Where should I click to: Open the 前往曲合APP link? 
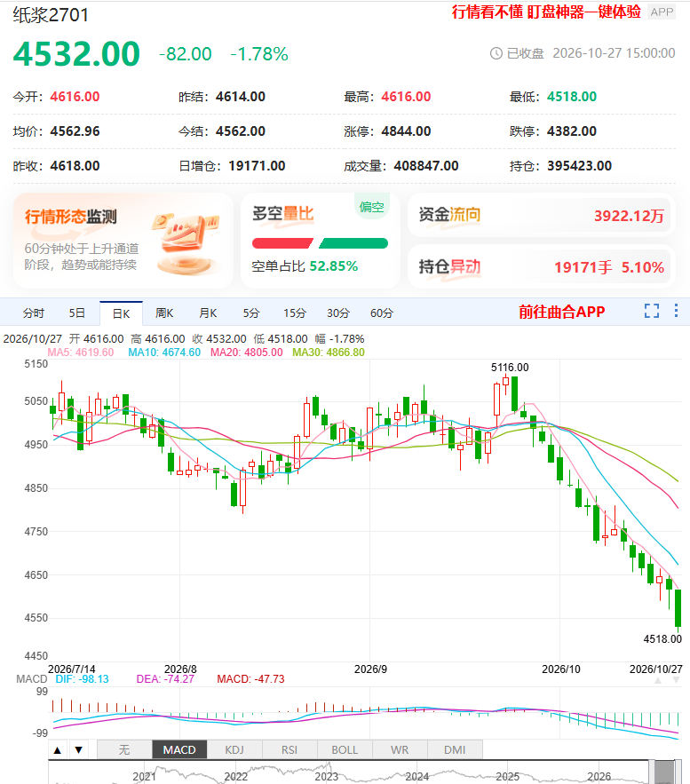pyautogui.click(x=561, y=312)
